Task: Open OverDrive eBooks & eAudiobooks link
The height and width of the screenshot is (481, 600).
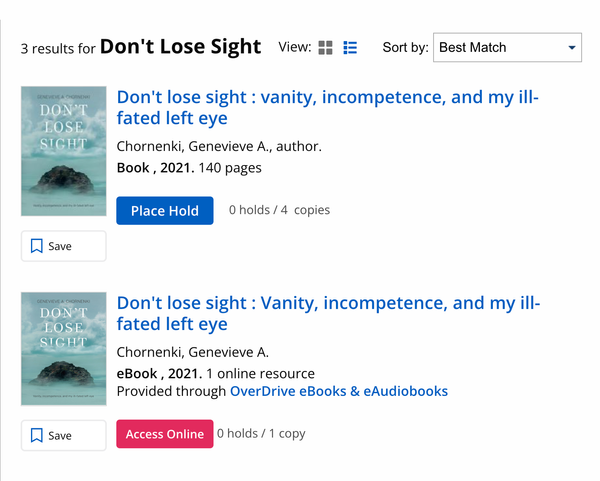Action: (339, 391)
